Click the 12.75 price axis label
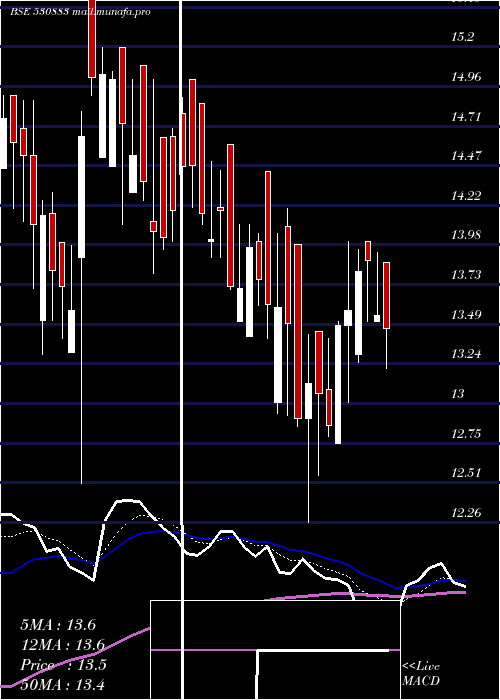Image resolution: width=500 pixels, height=700 pixels. point(466,433)
